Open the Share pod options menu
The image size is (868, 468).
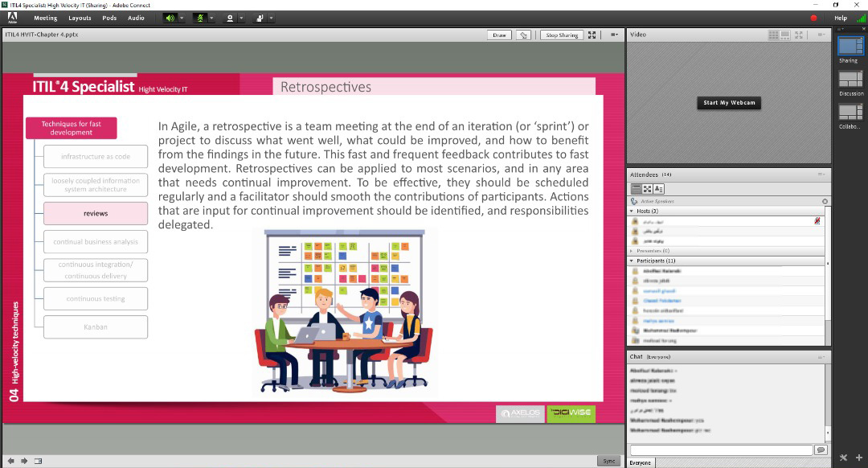click(x=615, y=35)
